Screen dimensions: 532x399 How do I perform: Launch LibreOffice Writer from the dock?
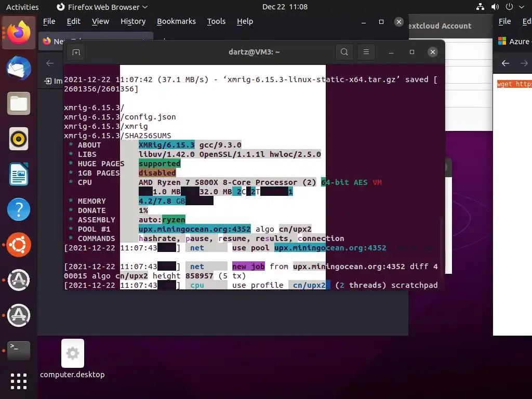click(x=19, y=174)
